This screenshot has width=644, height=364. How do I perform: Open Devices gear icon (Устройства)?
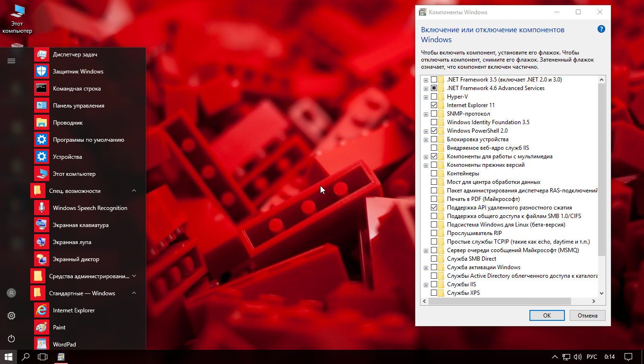pos(42,157)
